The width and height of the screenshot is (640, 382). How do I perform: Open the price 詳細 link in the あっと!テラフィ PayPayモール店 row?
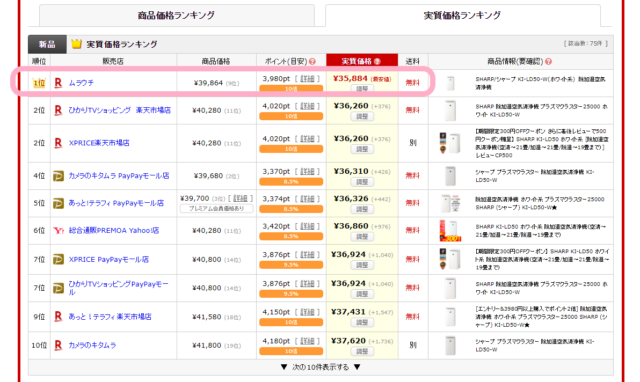240,198
